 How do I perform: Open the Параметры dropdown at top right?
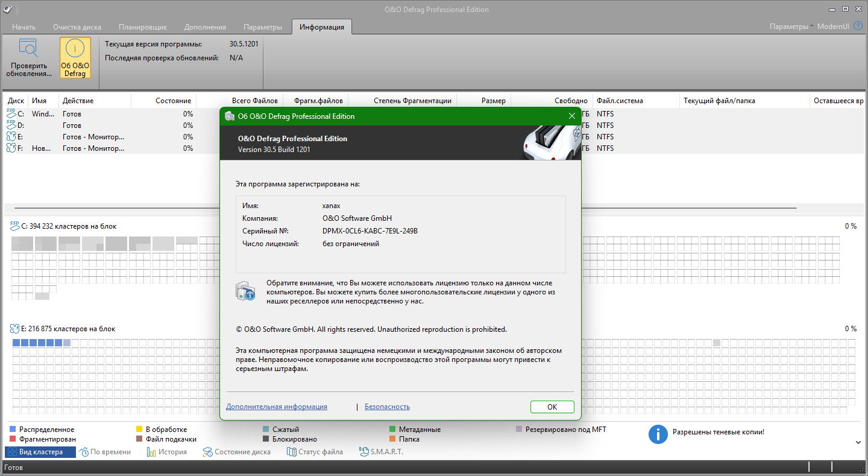coord(790,27)
